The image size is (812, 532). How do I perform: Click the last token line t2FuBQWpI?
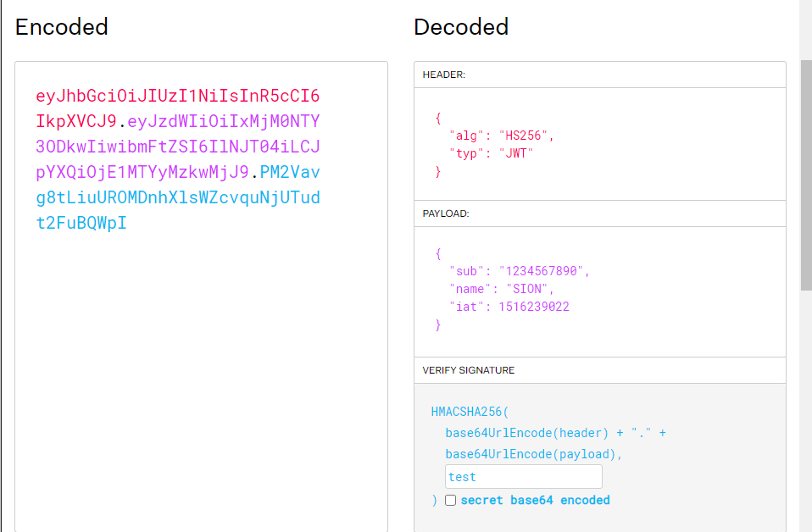pyautogui.click(x=81, y=223)
